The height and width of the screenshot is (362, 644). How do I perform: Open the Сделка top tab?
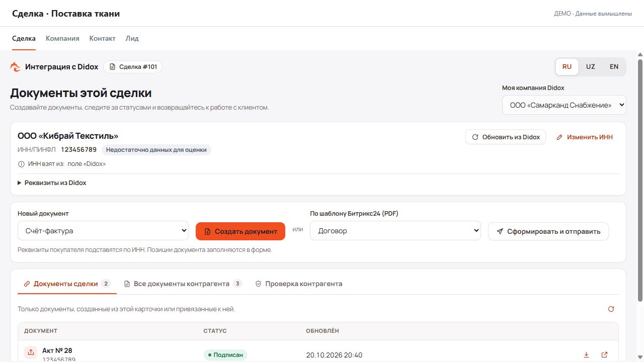(x=24, y=39)
